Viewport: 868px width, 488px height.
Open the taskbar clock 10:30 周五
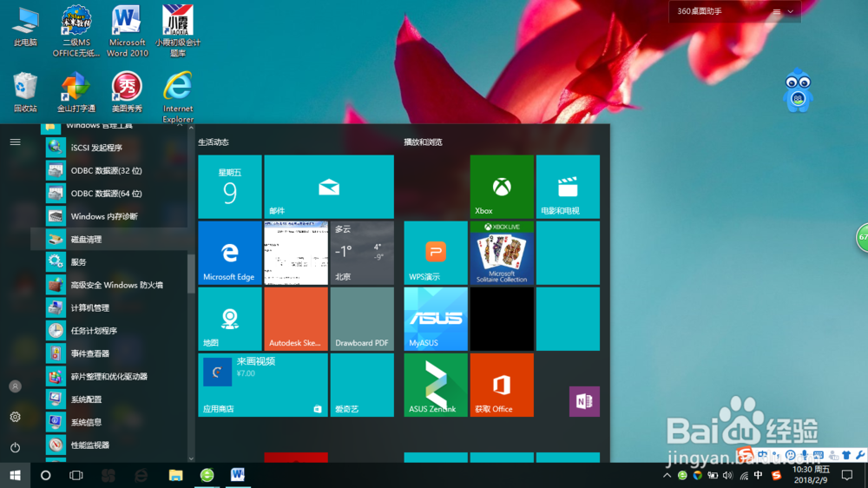click(x=811, y=475)
